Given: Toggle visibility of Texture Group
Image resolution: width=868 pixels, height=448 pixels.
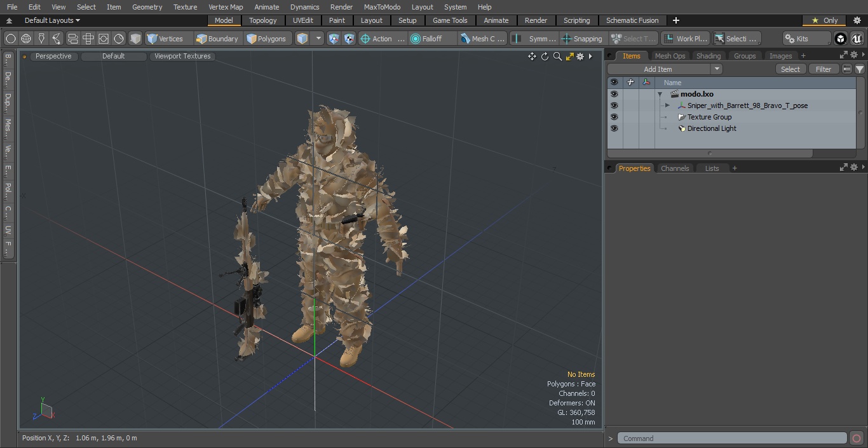Looking at the screenshot, I should (x=614, y=117).
